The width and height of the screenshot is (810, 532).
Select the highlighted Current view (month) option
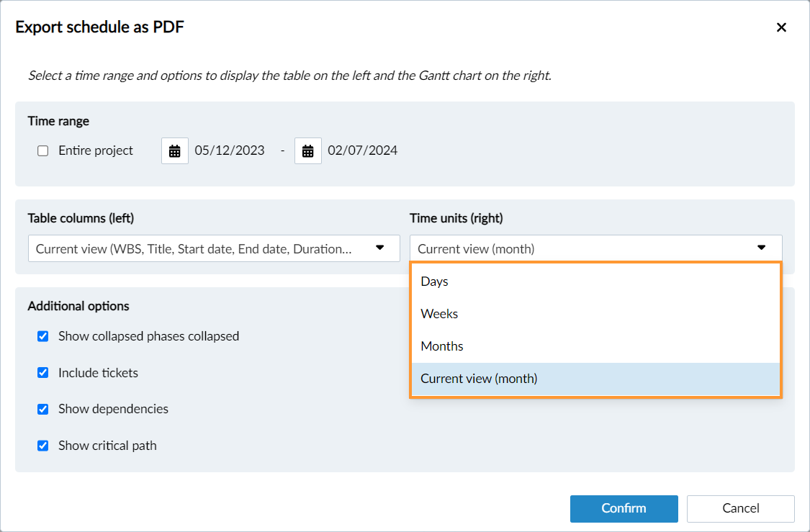pyautogui.click(x=479, y=379)
